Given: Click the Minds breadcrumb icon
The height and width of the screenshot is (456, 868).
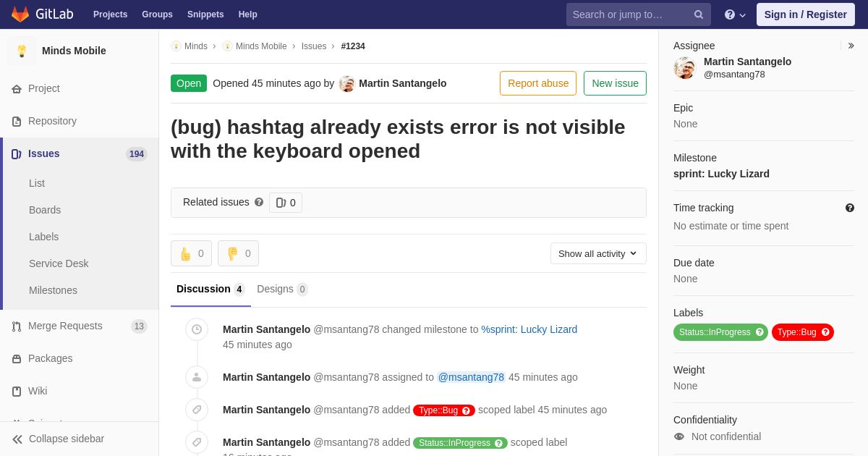Looking at the screenshot, I should pyautogui.click(x=176, y=46).
